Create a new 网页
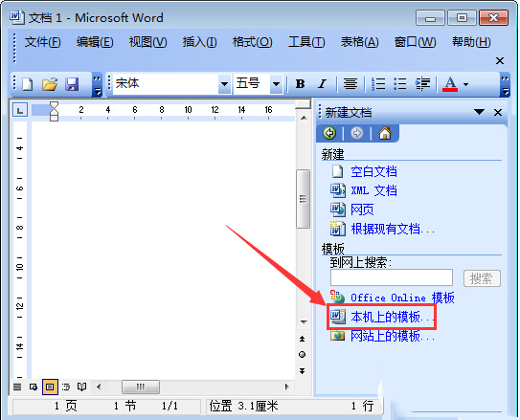 362,210
